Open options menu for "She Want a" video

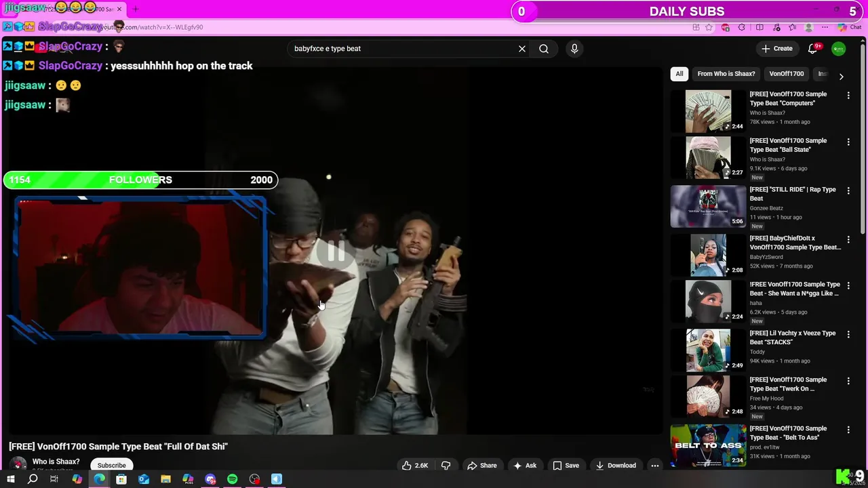pos(848,285)
